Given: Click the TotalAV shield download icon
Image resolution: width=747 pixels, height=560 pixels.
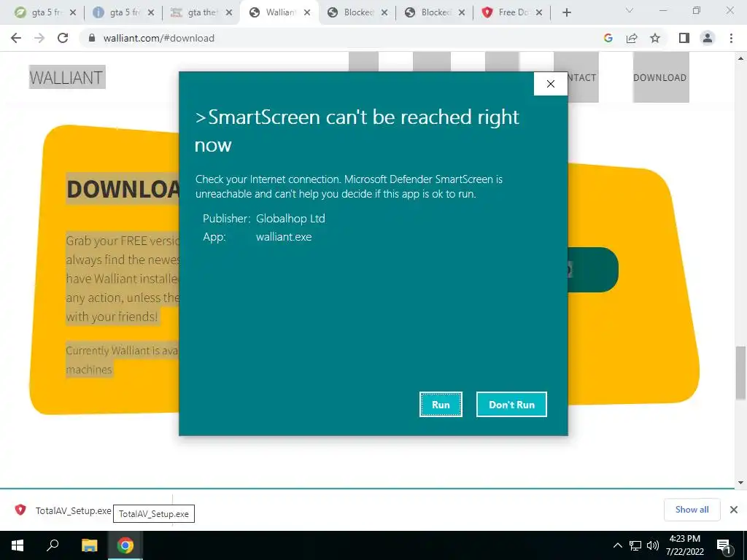Looking at the screenshot, I should pyautogui.click(x=20, y=510).
